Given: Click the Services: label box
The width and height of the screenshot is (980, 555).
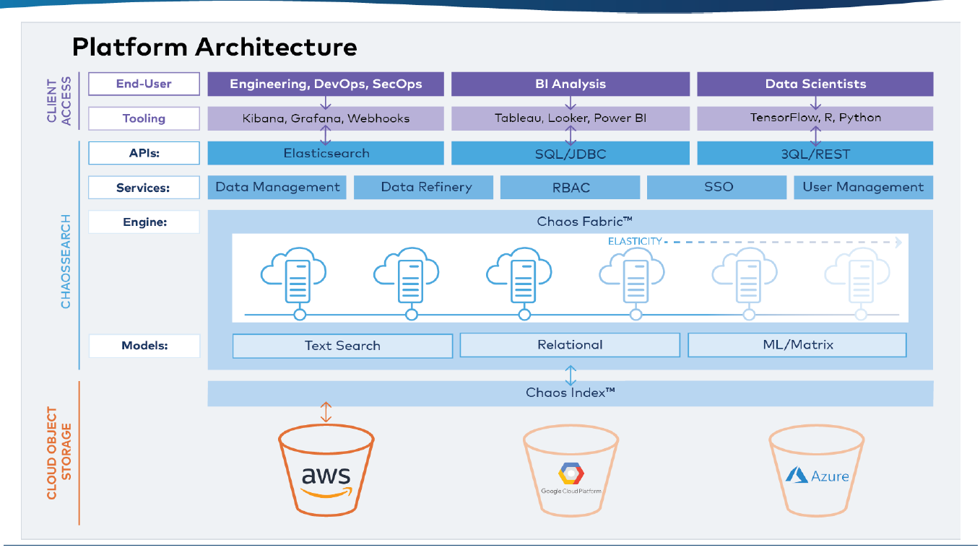Looking at the screenshot, I should pyautogui.click(x=144, y=188).
